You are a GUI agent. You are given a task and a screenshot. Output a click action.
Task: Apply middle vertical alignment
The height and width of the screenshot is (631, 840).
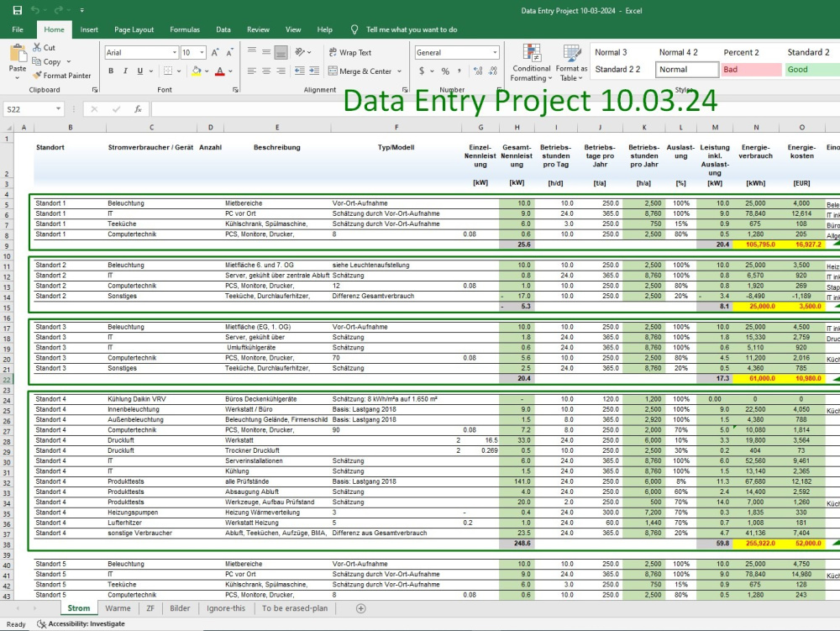pos(266,52)
